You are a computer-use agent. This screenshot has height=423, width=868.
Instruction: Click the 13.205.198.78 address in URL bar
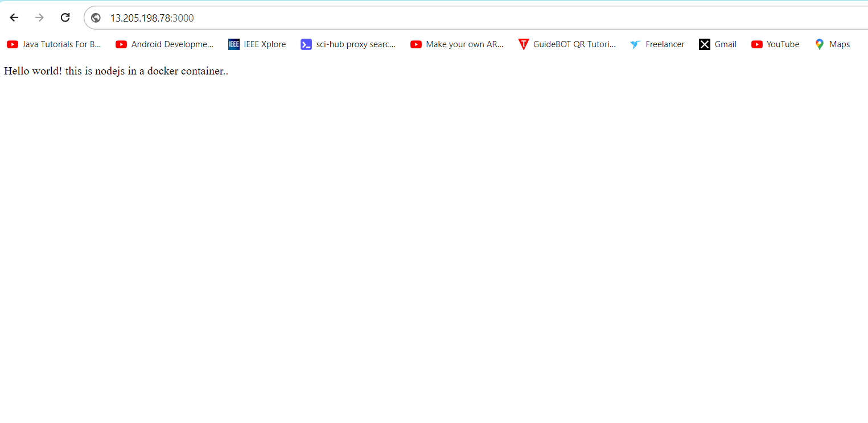coord(140,18)
